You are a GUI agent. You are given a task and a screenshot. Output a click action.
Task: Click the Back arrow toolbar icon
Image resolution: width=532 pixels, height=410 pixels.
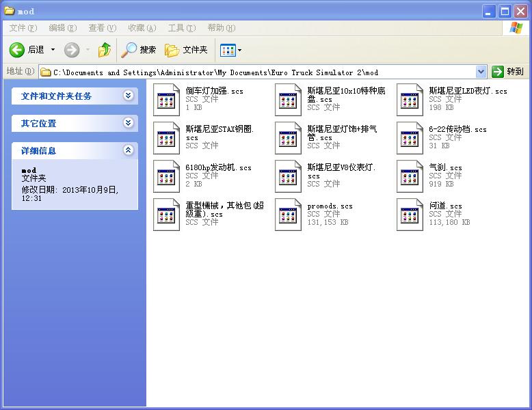17,50
